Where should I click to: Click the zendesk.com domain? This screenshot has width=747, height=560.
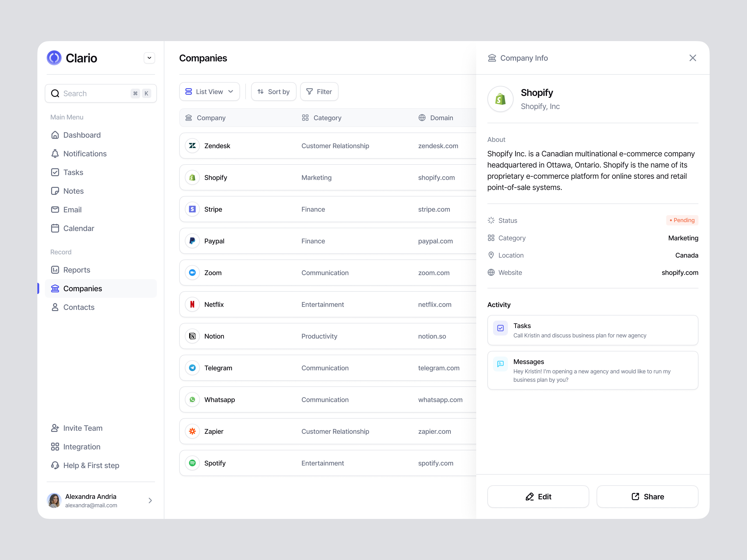pos(438,146)
